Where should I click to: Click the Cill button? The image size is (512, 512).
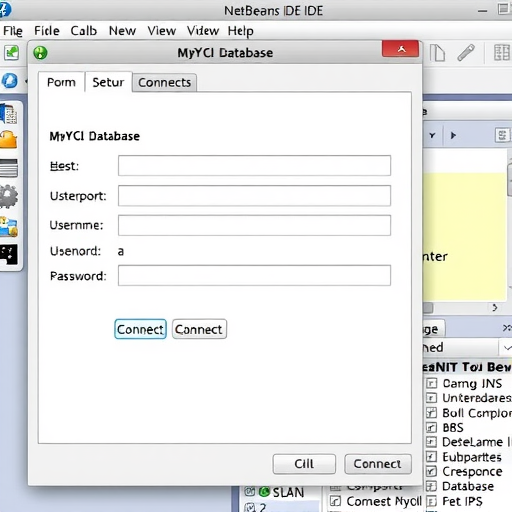coord(304,464)
